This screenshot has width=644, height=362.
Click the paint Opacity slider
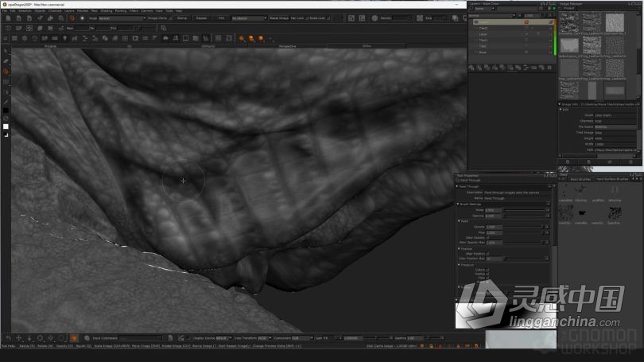(x=523, y=227)
